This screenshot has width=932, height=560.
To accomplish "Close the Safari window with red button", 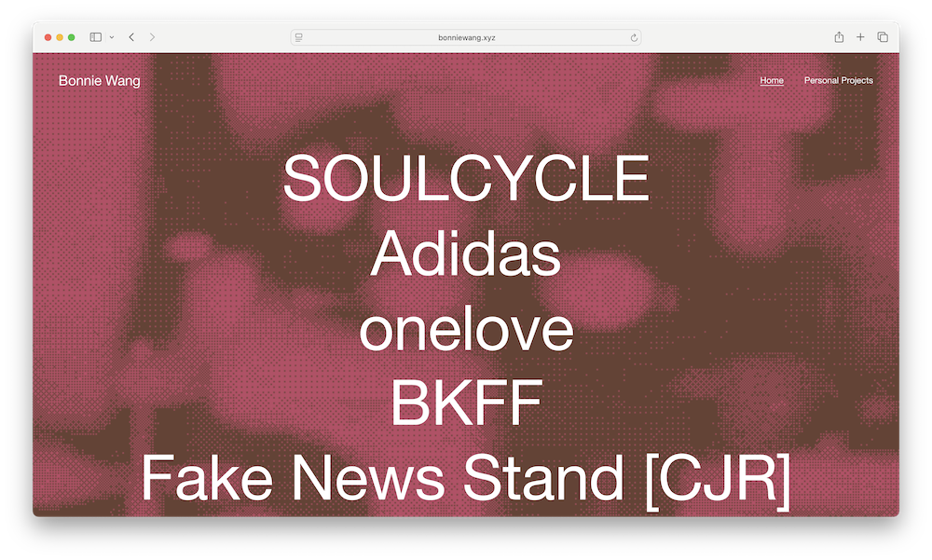I will pos(48,37).
